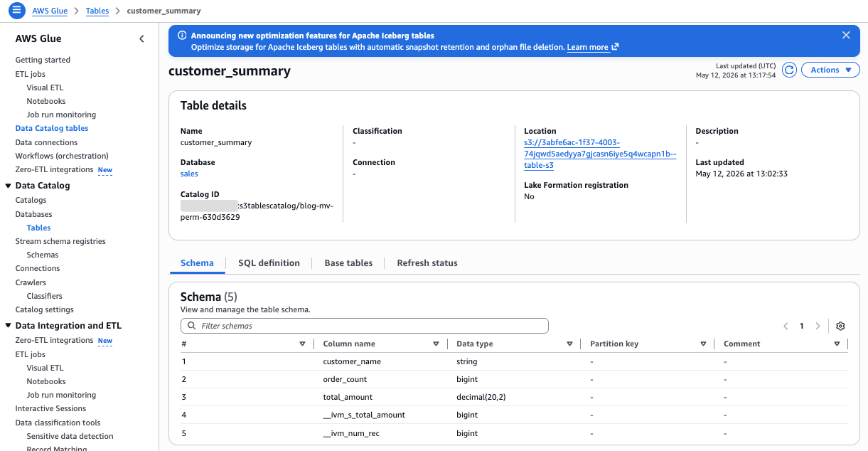Open Workflows (orchestration) in sidebar

62,156
